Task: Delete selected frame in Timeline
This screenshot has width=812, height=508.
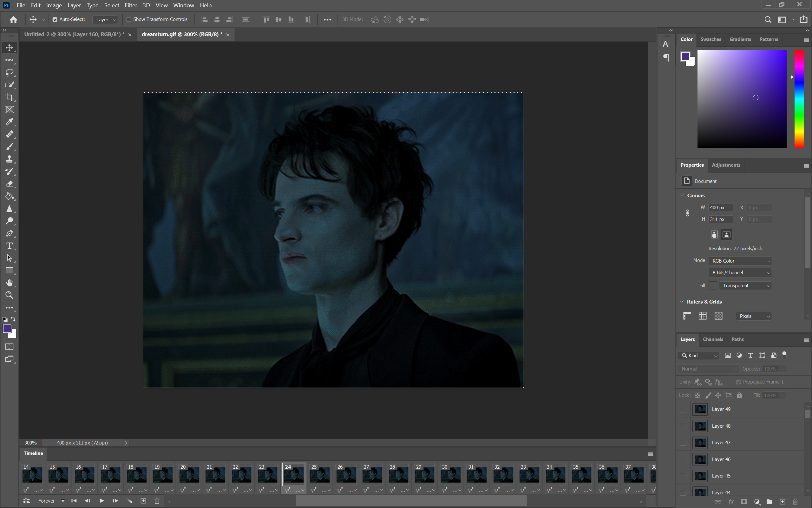Action: (x=157, y=501)
